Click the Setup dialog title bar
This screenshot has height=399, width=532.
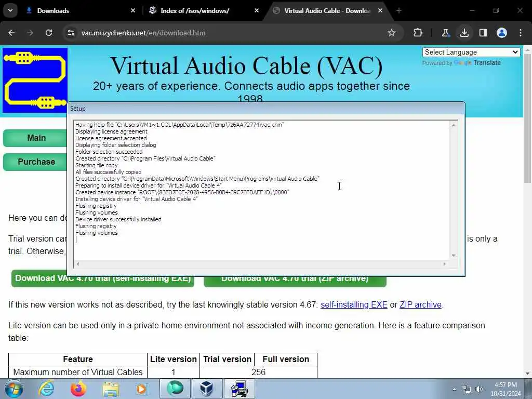coord(266,109)
